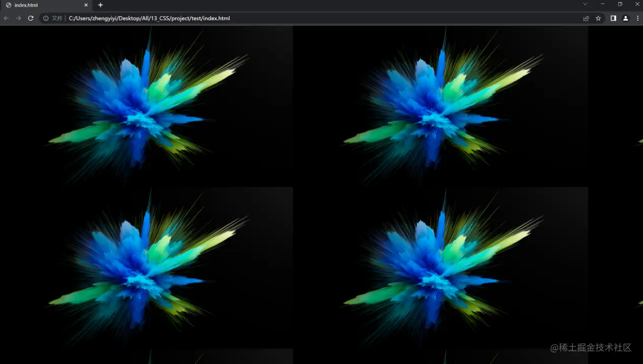Screen dimensions: 643x364
Task: Reload the index.html page
Action: [30, 18]
